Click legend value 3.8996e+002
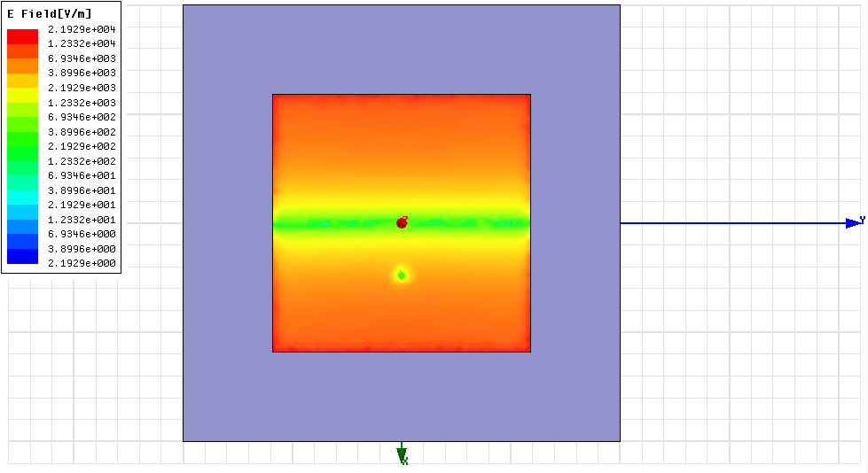Image resolution: width=868 pixels, height=473 pixels. tap(82, 132)
